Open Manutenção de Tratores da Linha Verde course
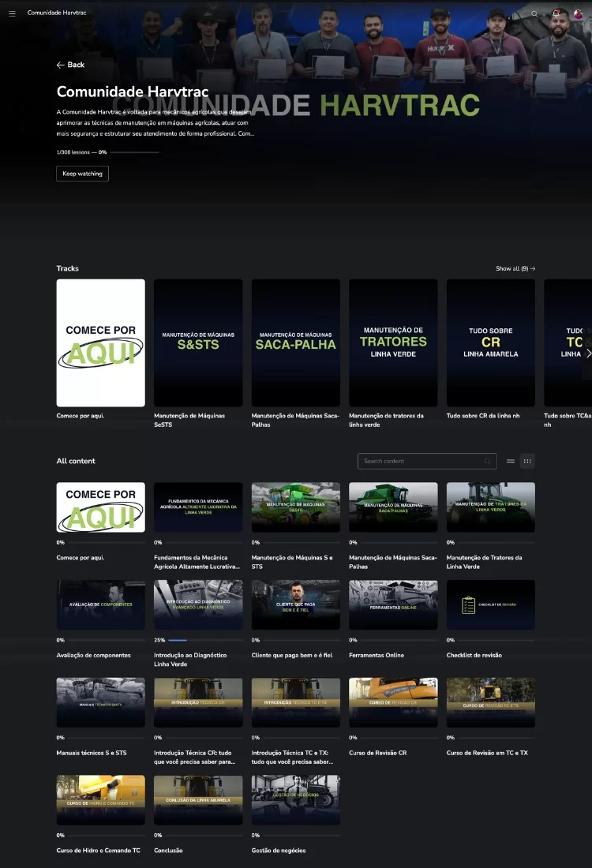 pos(491,507)
